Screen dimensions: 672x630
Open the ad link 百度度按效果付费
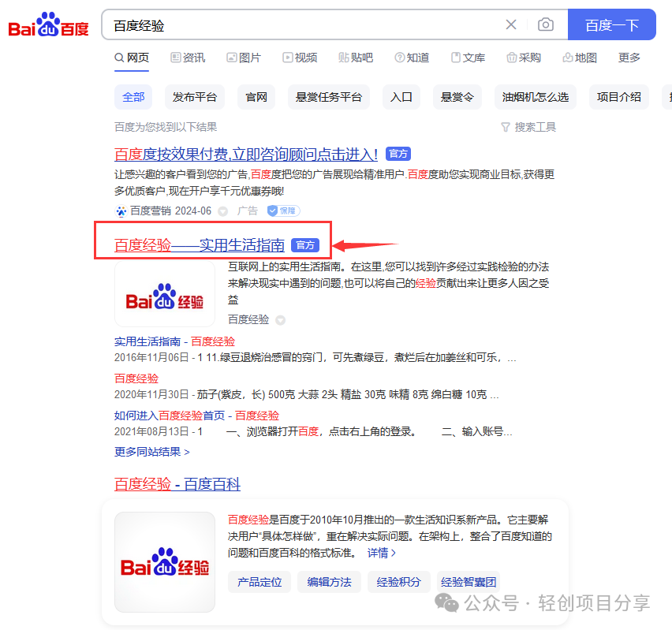pyautogui.click(x=246, y=155)
